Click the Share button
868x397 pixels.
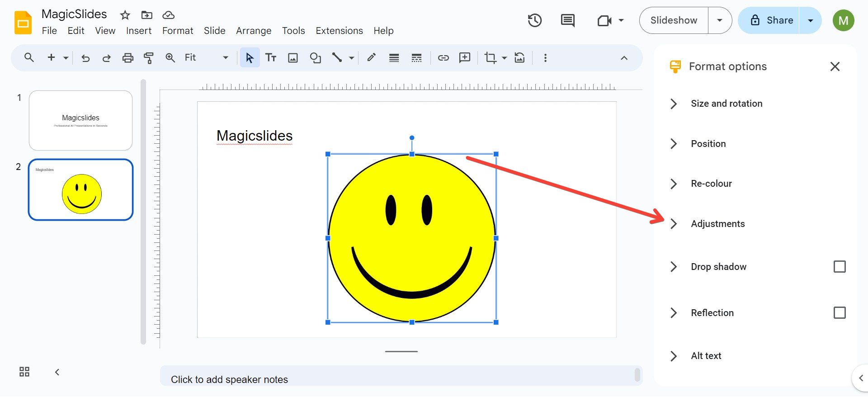pos(771,20)
